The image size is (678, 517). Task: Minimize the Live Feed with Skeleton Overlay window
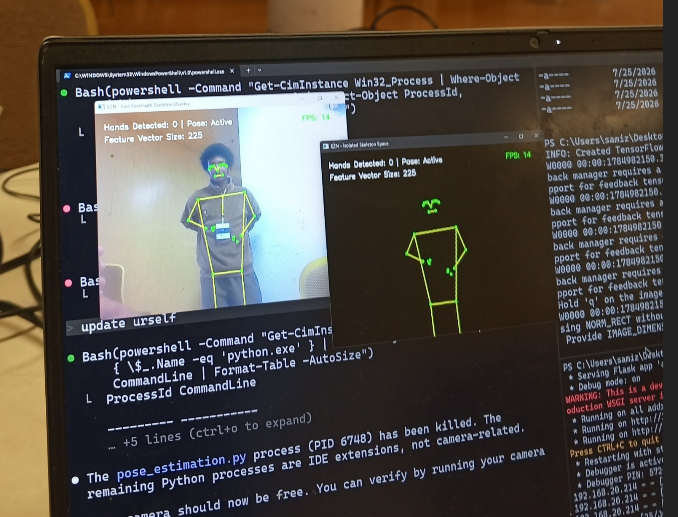pyautogui.click(x=303, y=98)
